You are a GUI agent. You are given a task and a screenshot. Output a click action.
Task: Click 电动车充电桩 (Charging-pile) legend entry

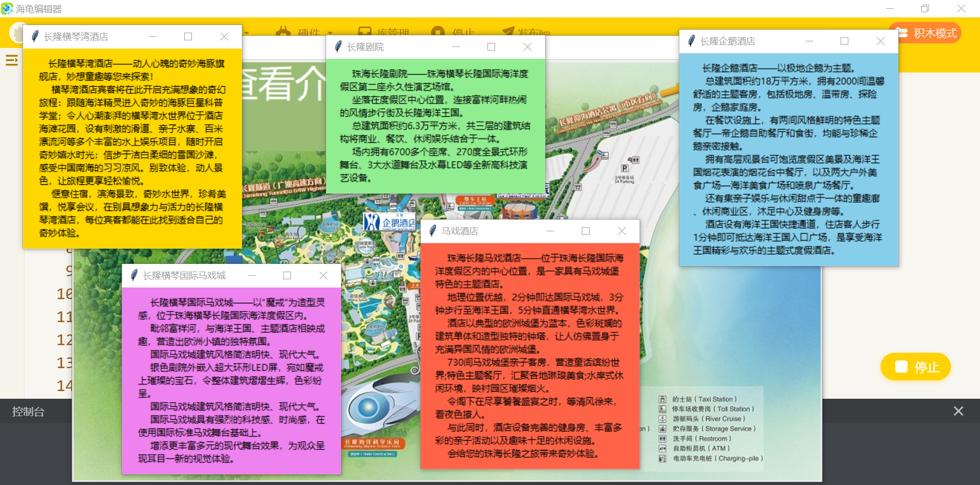(710, 458)
